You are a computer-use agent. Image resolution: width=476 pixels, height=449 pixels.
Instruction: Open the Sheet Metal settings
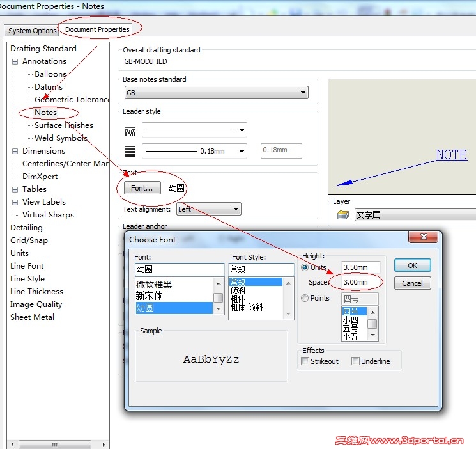[x=32, y=317]
